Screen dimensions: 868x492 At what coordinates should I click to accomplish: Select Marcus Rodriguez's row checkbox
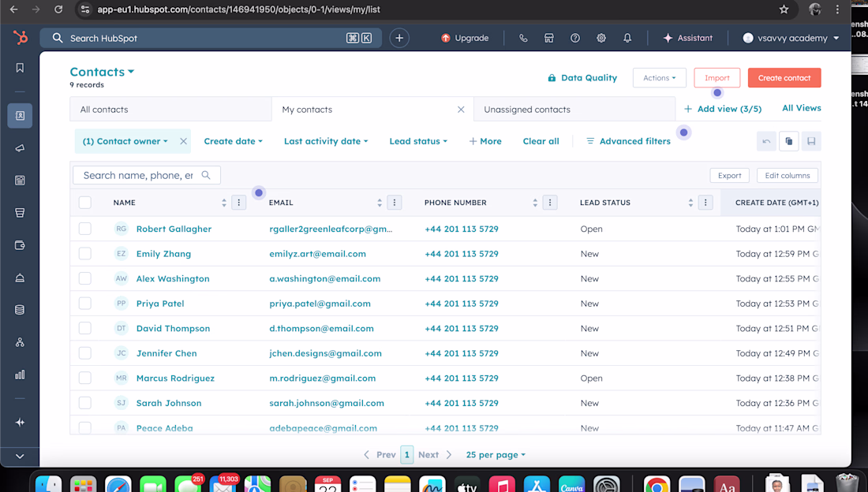pyautogui.click(x=84, y=378)
